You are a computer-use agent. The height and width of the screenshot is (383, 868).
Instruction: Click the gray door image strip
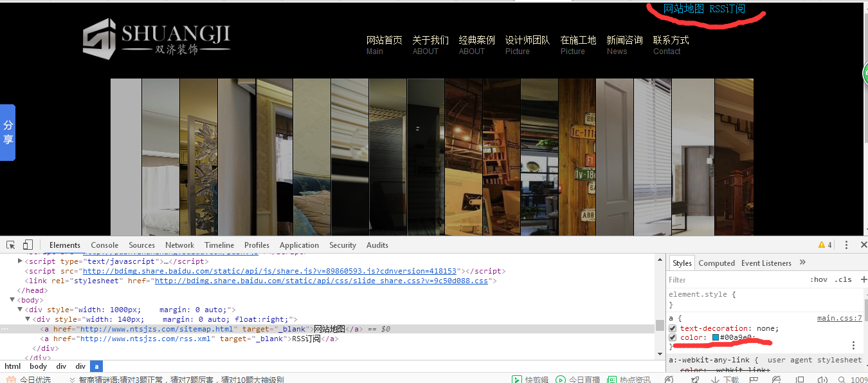615,157
